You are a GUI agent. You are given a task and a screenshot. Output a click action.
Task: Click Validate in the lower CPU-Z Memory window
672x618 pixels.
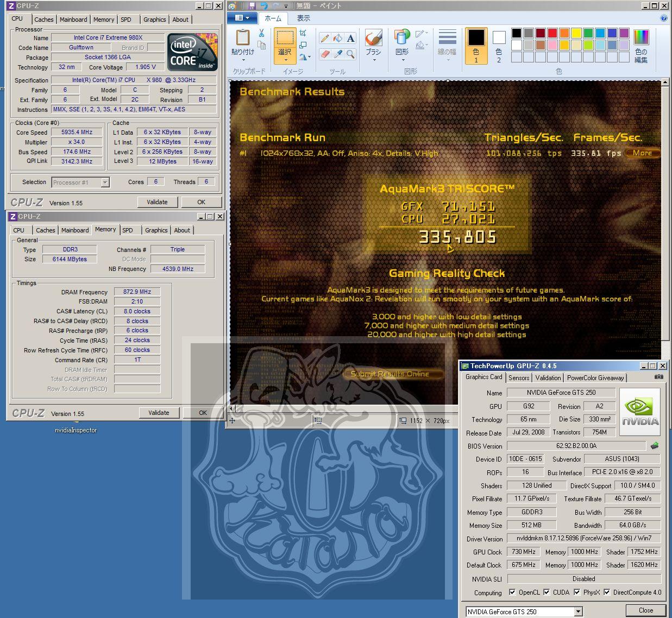coord(159,413)
